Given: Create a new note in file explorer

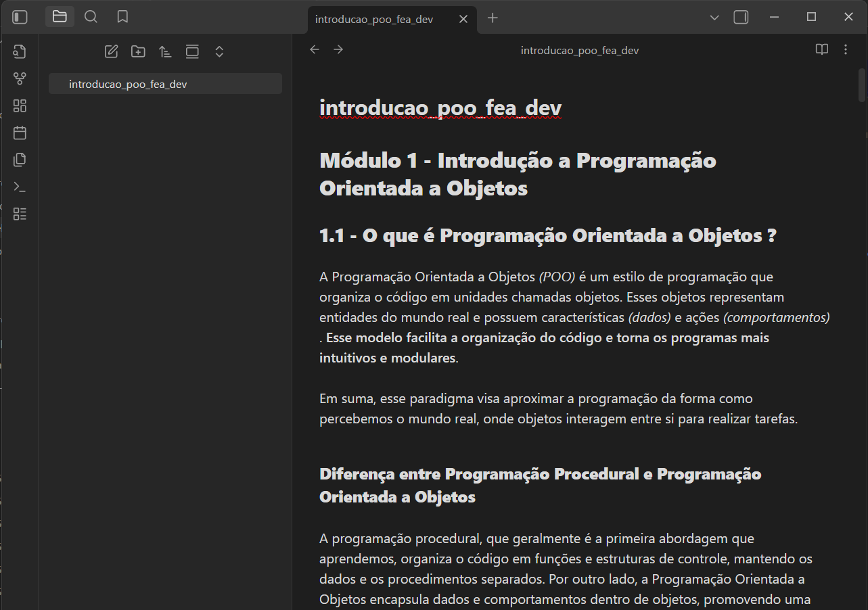Looking at the screenshot, I should 111,51.
